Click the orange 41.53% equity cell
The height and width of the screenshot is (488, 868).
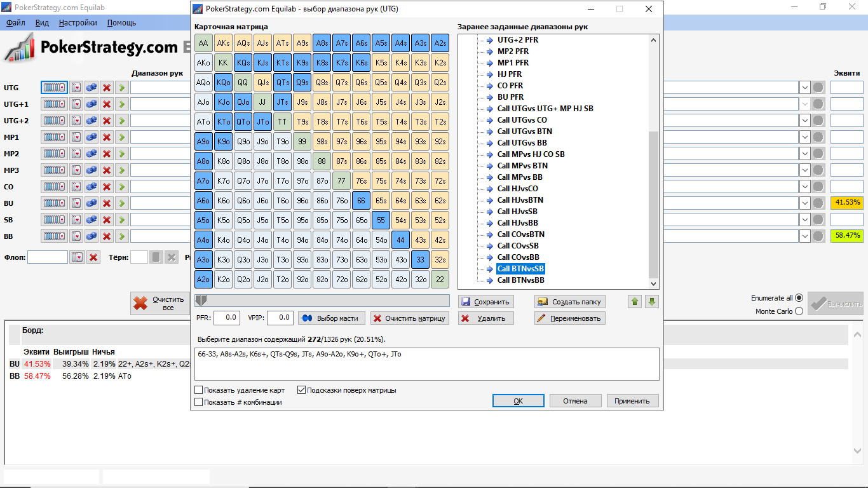(846, 203)
